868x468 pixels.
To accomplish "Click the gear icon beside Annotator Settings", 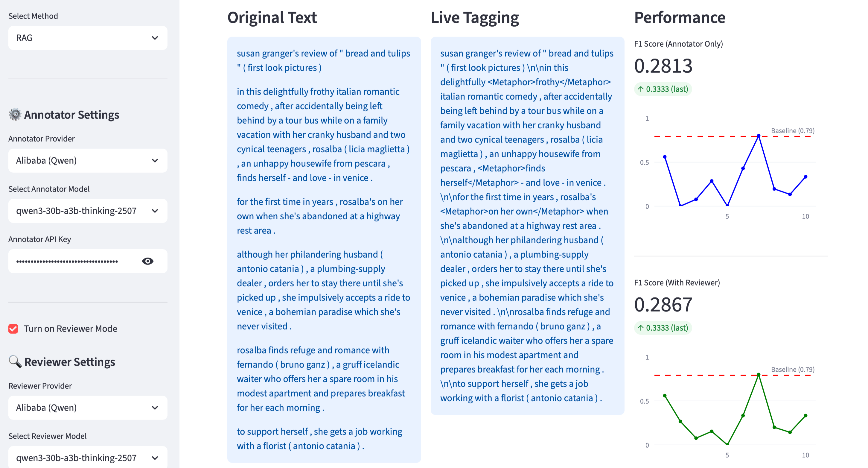I will pyautogui.click(x=15, y=115).
